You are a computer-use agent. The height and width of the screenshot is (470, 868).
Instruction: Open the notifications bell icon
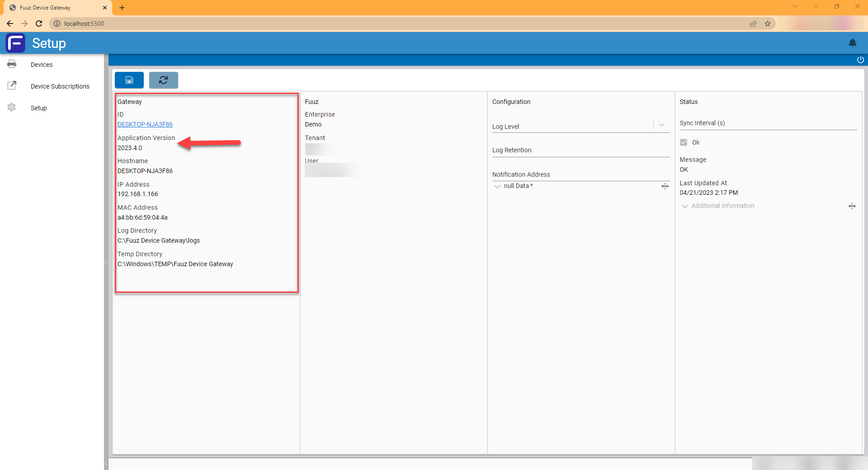click(x=852, y=43)
